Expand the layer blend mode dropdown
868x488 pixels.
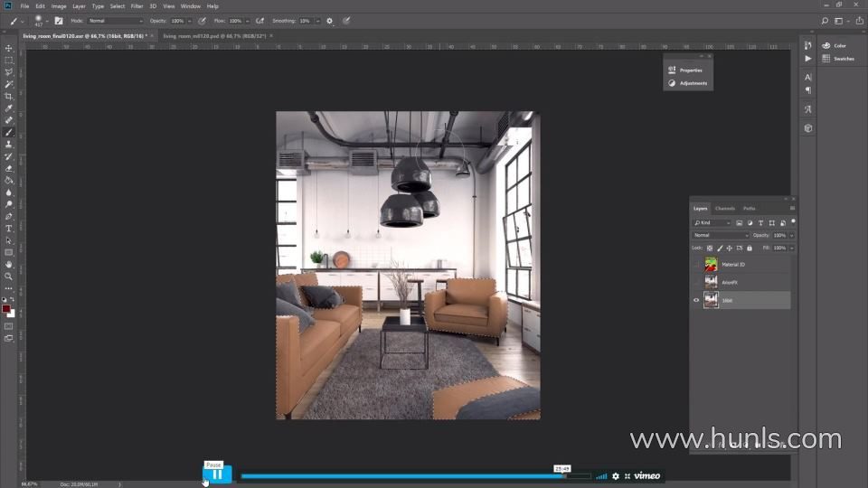[721, 235]
